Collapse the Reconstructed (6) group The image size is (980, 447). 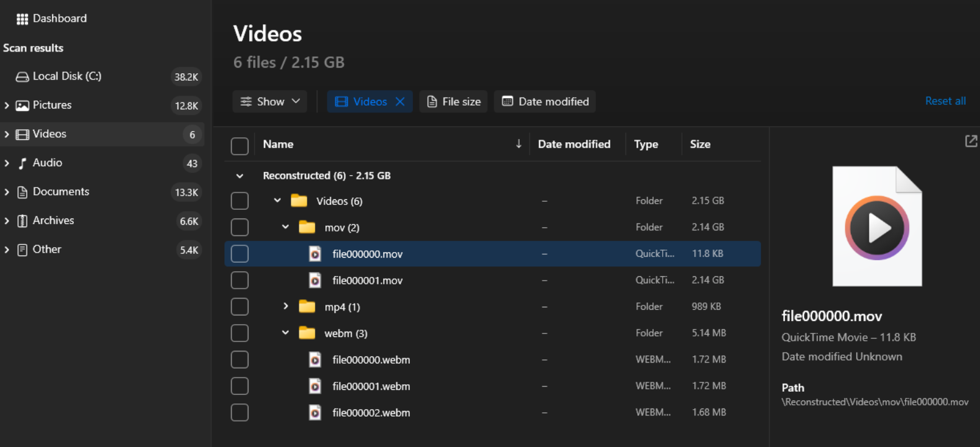tap(240, 176)
